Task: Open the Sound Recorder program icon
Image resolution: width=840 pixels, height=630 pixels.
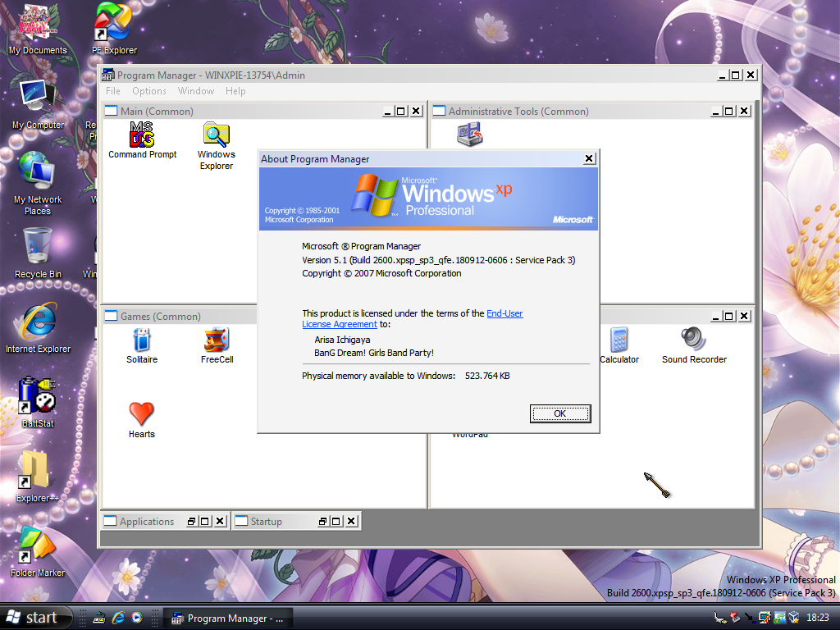Action: coord(694,346)
